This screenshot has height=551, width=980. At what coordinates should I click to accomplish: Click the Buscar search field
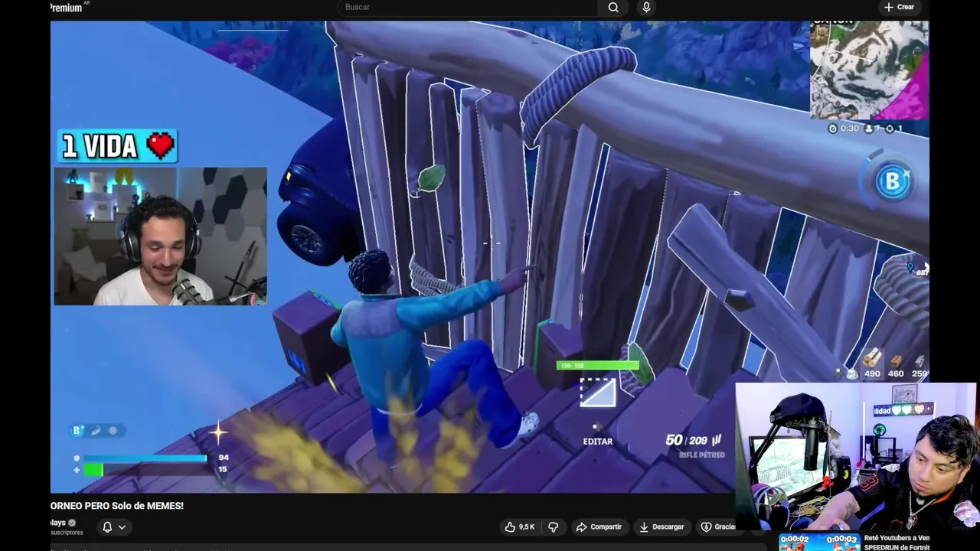pos(467,8)
